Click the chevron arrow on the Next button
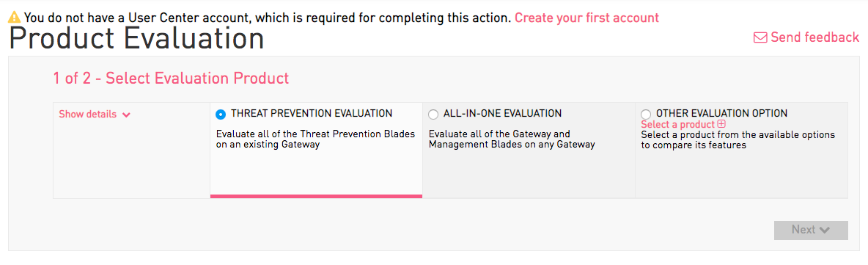The image size is (868, 265). coord(824,230)
